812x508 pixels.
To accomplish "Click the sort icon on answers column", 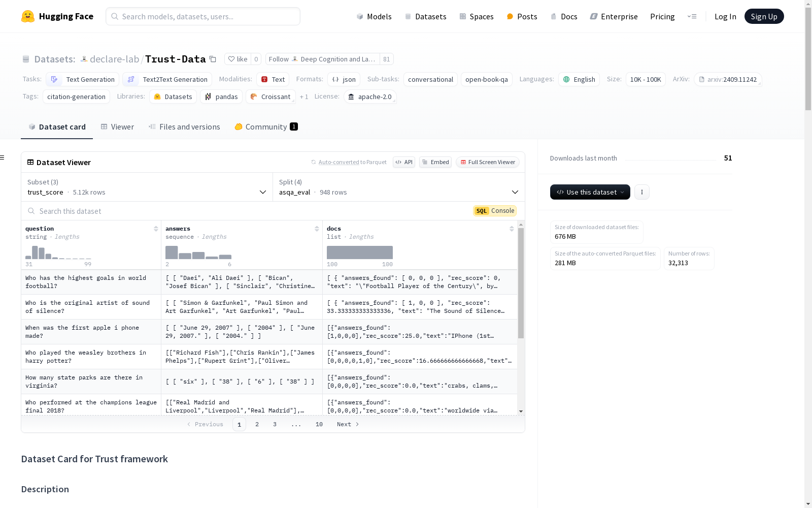I will point(317,229).
